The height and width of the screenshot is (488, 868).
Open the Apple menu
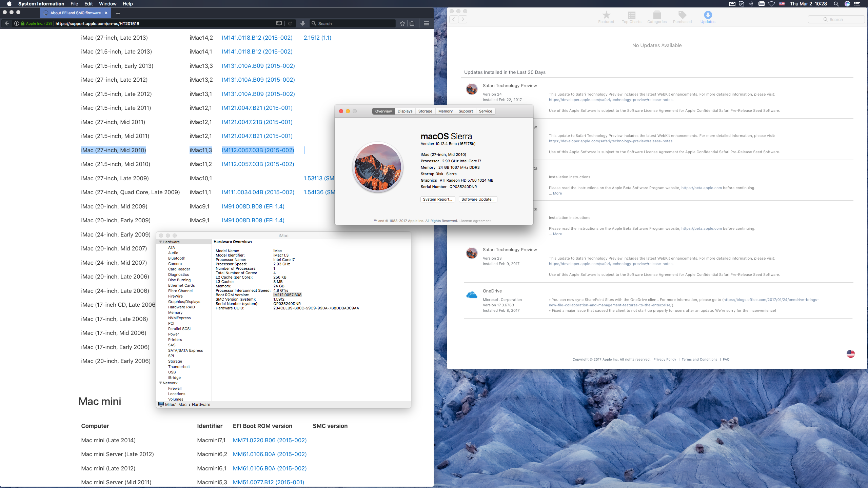[x=9, y=4]
